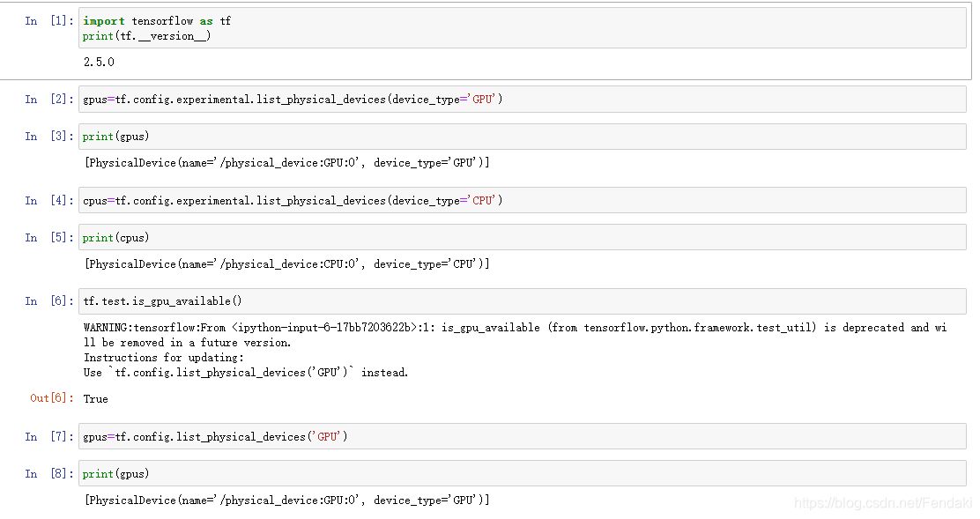Click the "Use tf.config.list_physical_devices('GPU') instead" line
980x519 pixels.
(x=246, y=373)
